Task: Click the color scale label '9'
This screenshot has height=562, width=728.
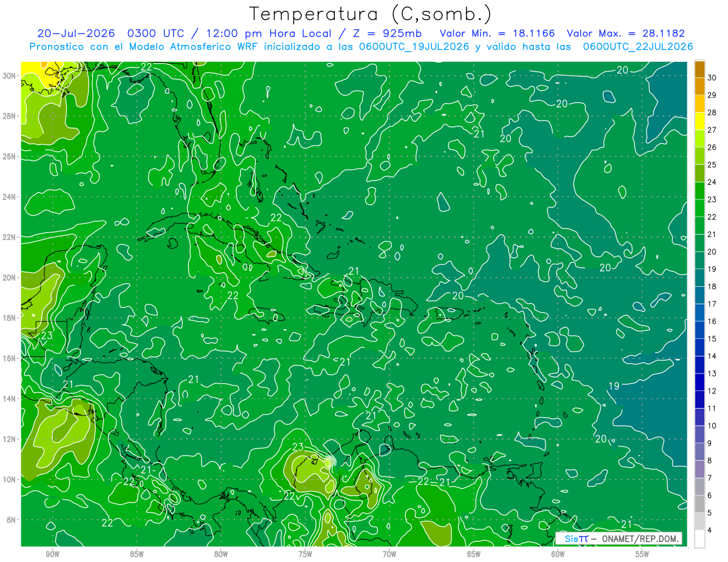Action: (710, 443)
